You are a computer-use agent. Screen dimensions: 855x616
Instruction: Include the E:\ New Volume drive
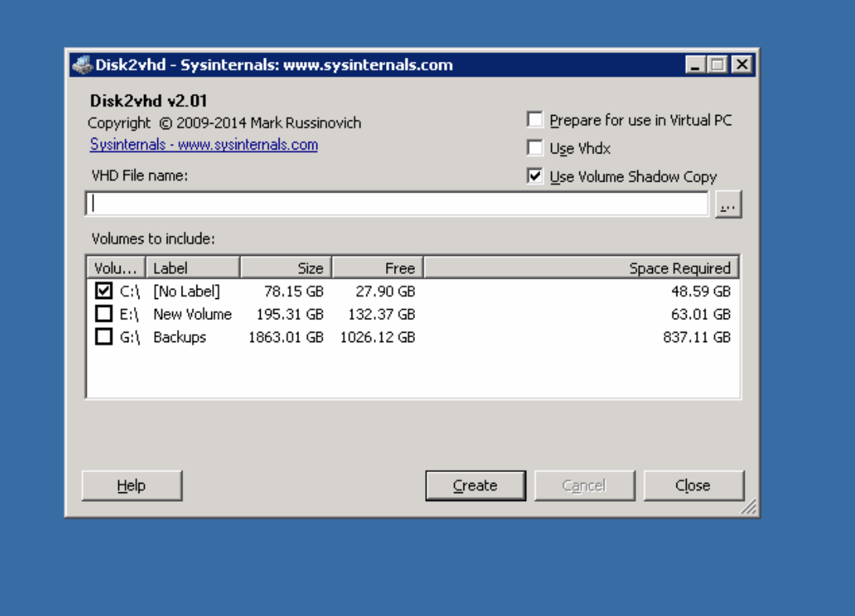(x=103, y=314)
